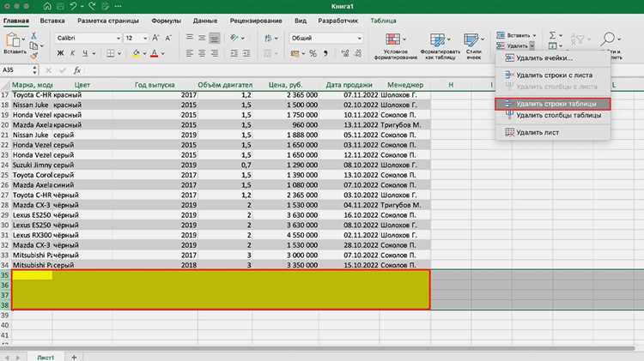The image size is (644, 361).
Task: Click the Wrap Text icon
Action: [268, 38]
